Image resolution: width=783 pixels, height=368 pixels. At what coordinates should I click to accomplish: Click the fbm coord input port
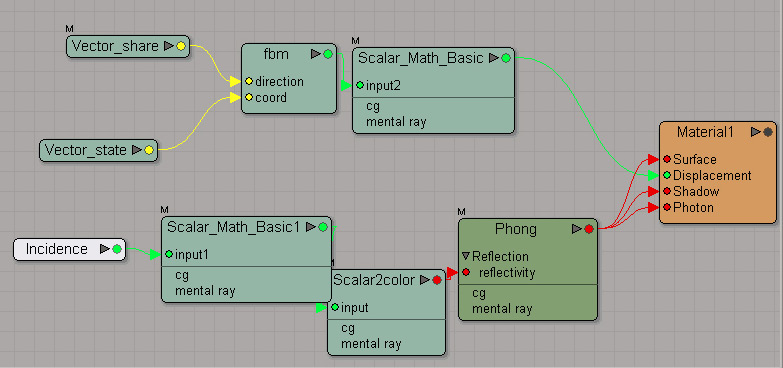pyautogui.click(x=249, y=97)
